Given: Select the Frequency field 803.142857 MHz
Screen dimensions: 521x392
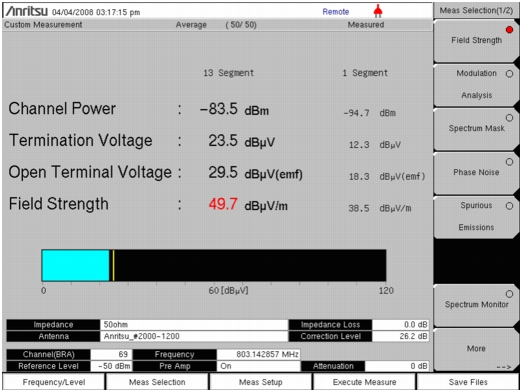Looking at the screenshot, I should coord(258,354).
